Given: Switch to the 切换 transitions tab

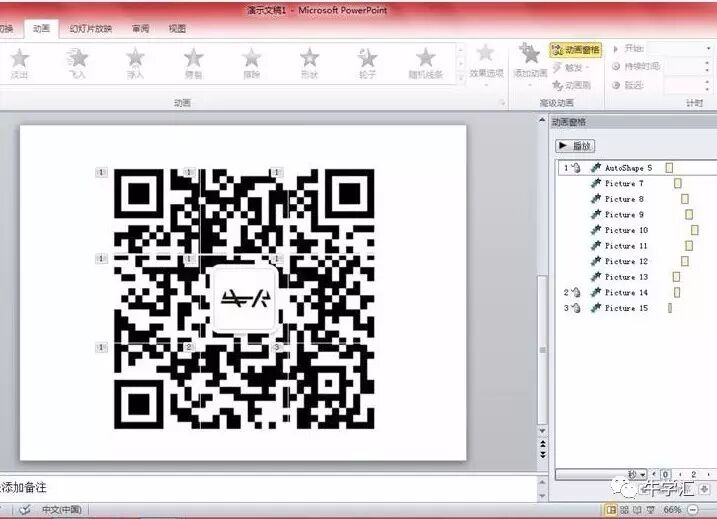Looking at the screenshot, I should (5, 29).
